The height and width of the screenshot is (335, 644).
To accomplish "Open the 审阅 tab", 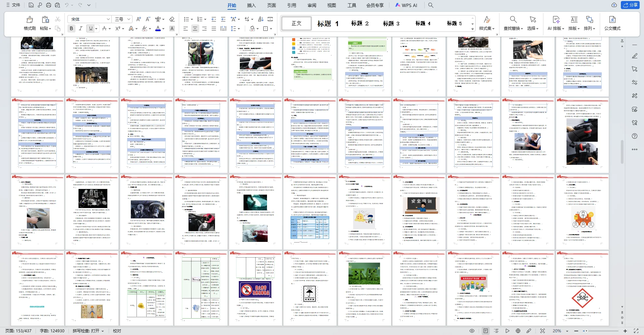I will tap(312, 5).
